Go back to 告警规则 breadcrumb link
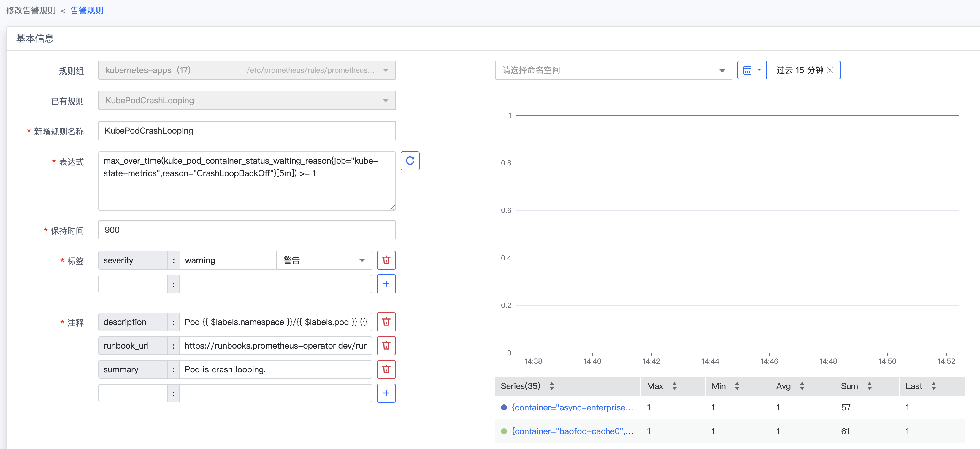The height and width of the screenshot is (449, 980). click(x=87, y=10)
